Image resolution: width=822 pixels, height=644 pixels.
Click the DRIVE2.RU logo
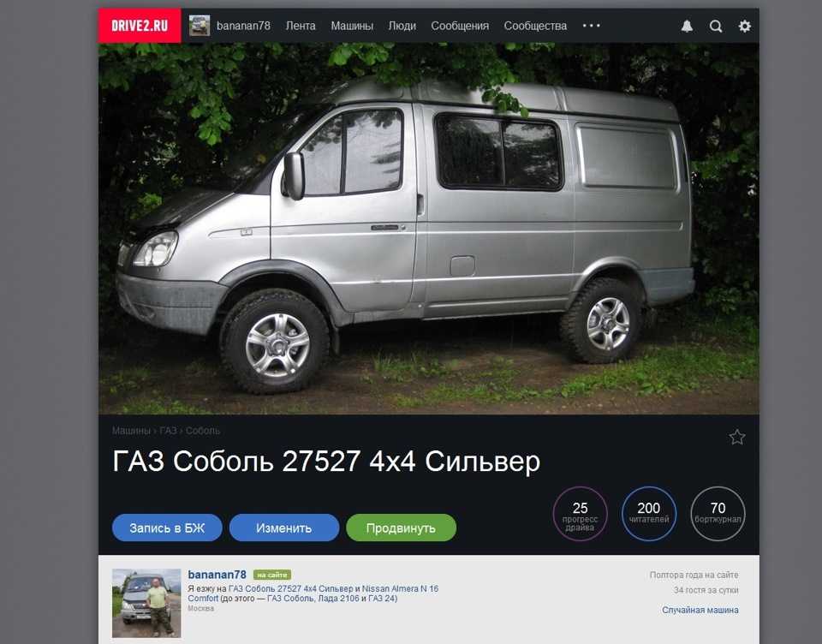(x=140, y=25)
